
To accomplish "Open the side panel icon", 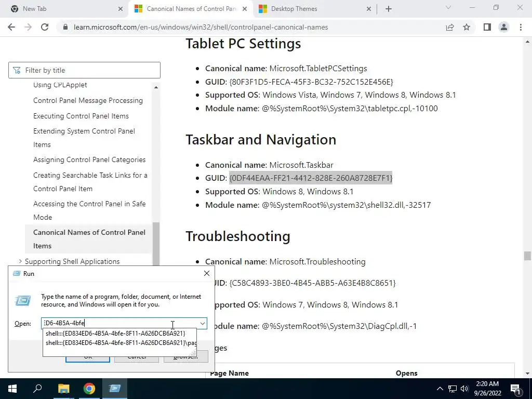I will point(487,27).
